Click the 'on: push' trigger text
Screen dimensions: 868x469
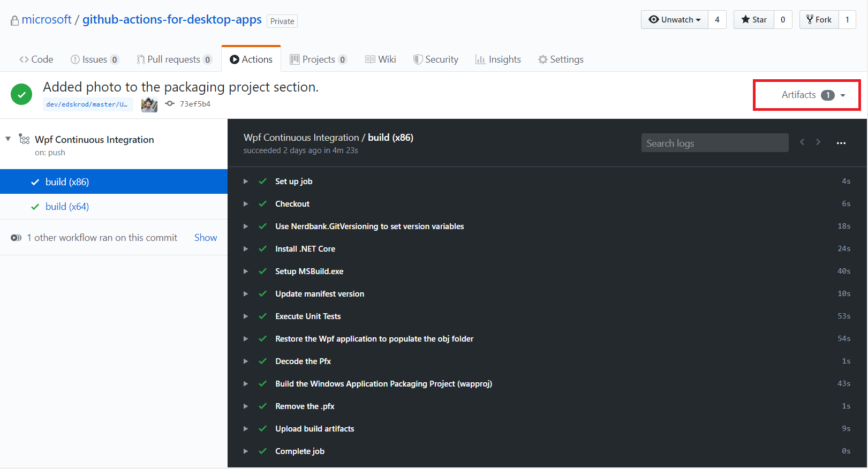tap(50, 153)
